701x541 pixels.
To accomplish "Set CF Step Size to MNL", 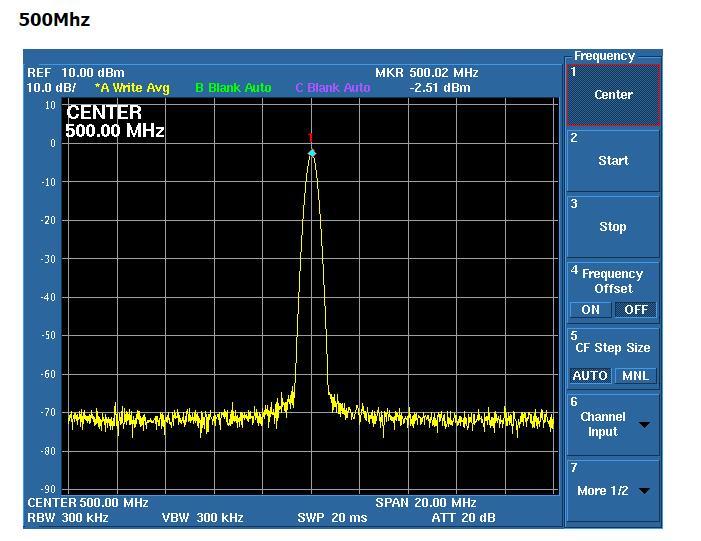I will click(636, 376).
